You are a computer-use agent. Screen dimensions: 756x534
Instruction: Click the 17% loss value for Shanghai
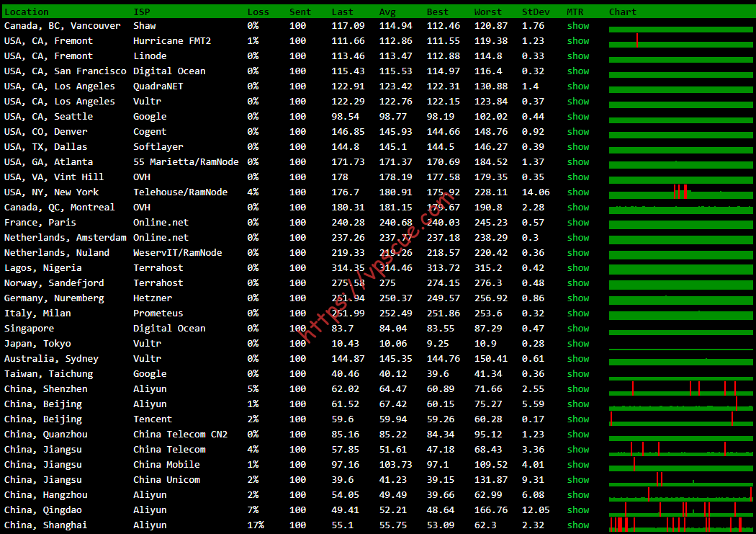click(256, 525)
